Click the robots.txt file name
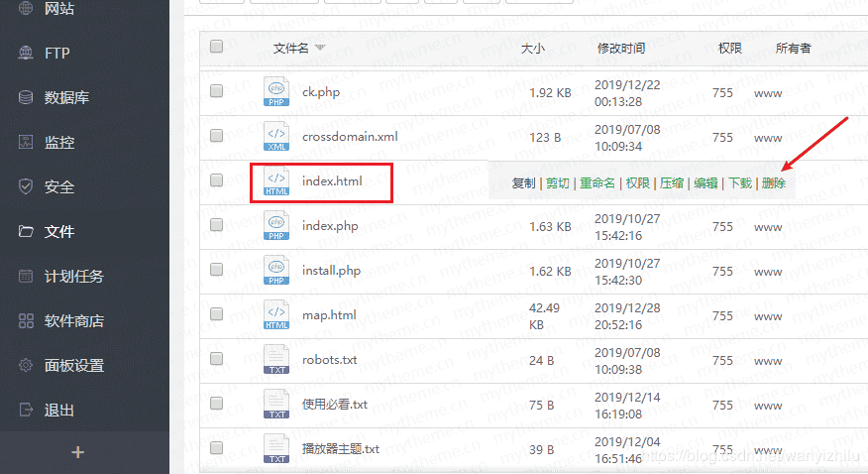This screenshot has height=474, width=868. click(x=329, y=360)
